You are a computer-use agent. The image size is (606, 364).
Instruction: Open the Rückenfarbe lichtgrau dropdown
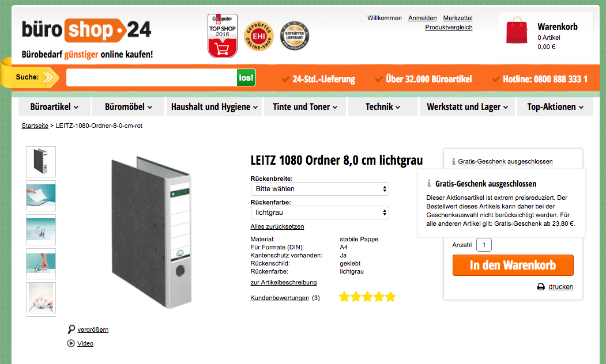319,213
